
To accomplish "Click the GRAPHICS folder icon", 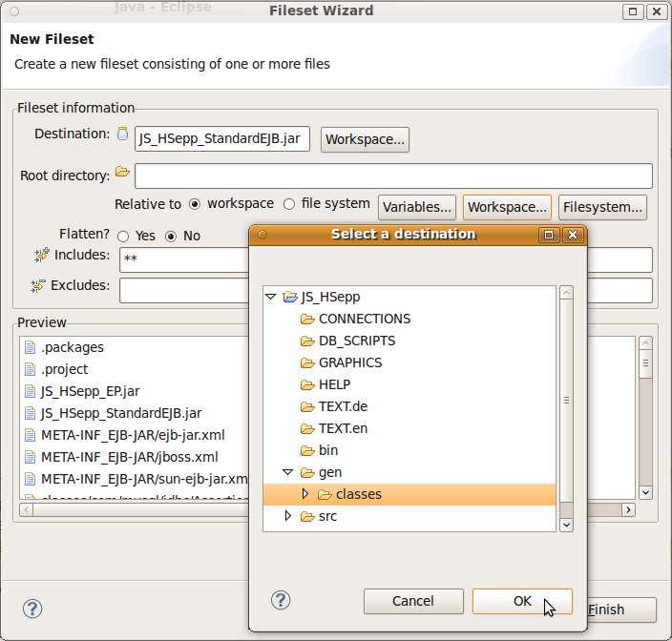I will click(307, 362).
